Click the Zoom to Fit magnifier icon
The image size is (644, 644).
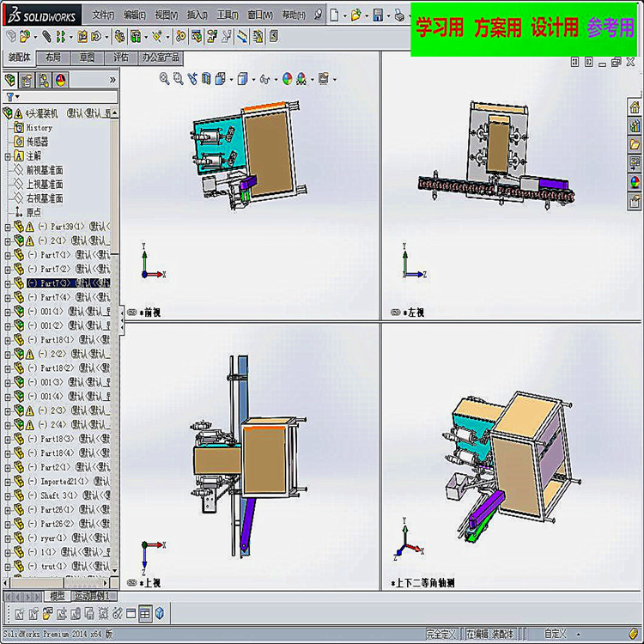coord(164,78)
